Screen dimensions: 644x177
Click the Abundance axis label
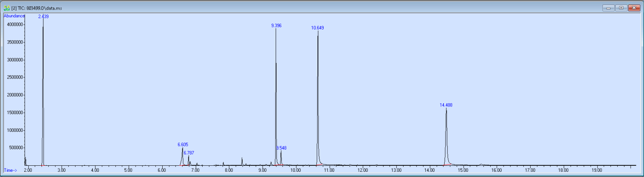click(14, 16)
